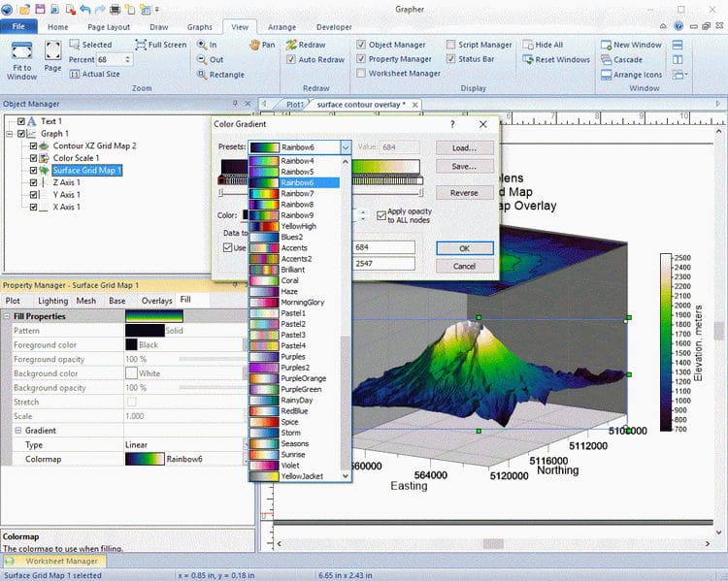Image resolution: width=728 pixels, height=581 pixels.
Task: Uncheck the Status Bar checkbox
Action: tap(451, 60)
